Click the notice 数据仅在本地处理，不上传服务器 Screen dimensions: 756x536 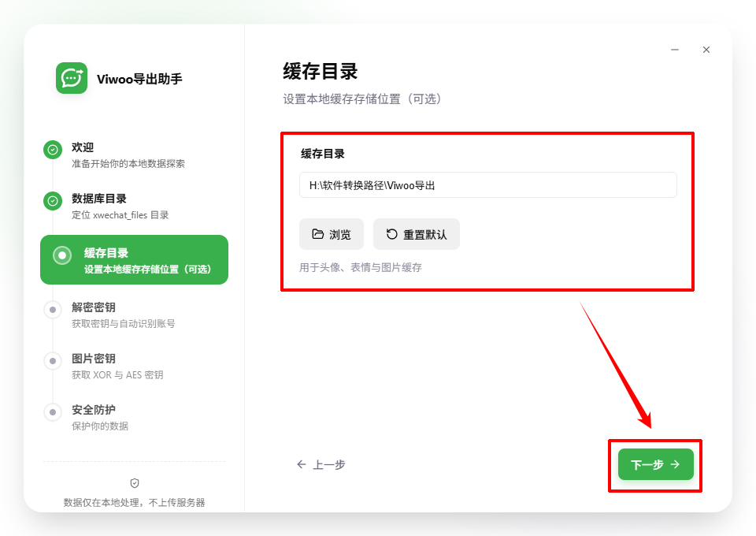click(x=135, y=502)
